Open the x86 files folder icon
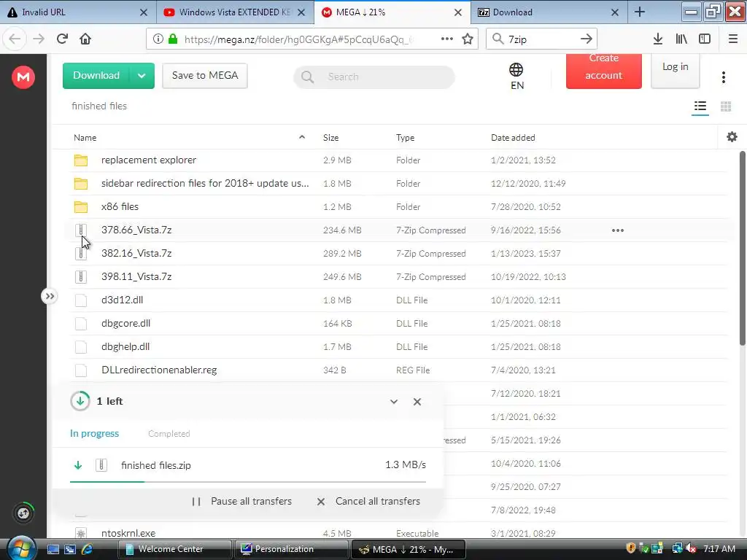Image resolution: width=747 pixels, height=560 pixels. click(x=81, y=207)
